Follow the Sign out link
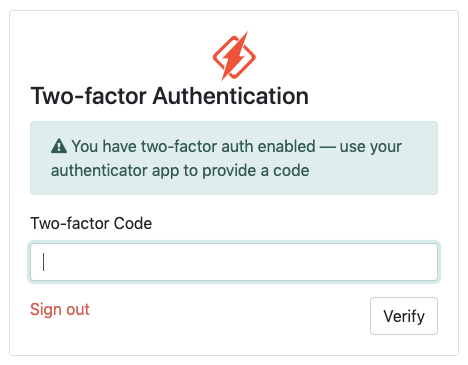This screenshot has width=468, height=365. pyautogui.click(x=60, y=309)
